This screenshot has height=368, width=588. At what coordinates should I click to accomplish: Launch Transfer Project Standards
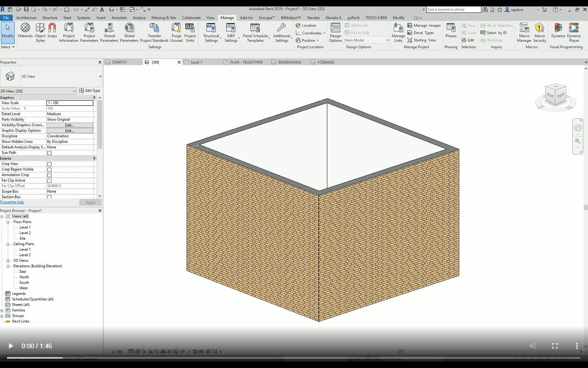[154, 32]
